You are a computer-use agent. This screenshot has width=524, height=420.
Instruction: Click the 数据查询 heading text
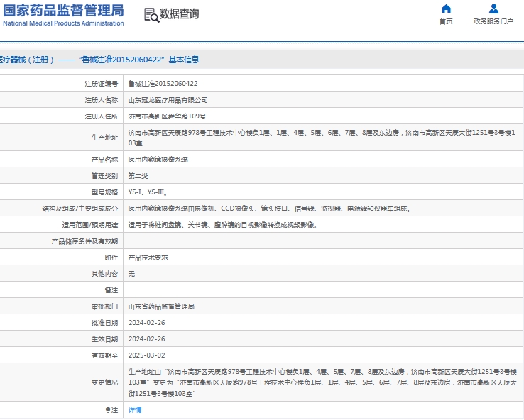[179, 14]
